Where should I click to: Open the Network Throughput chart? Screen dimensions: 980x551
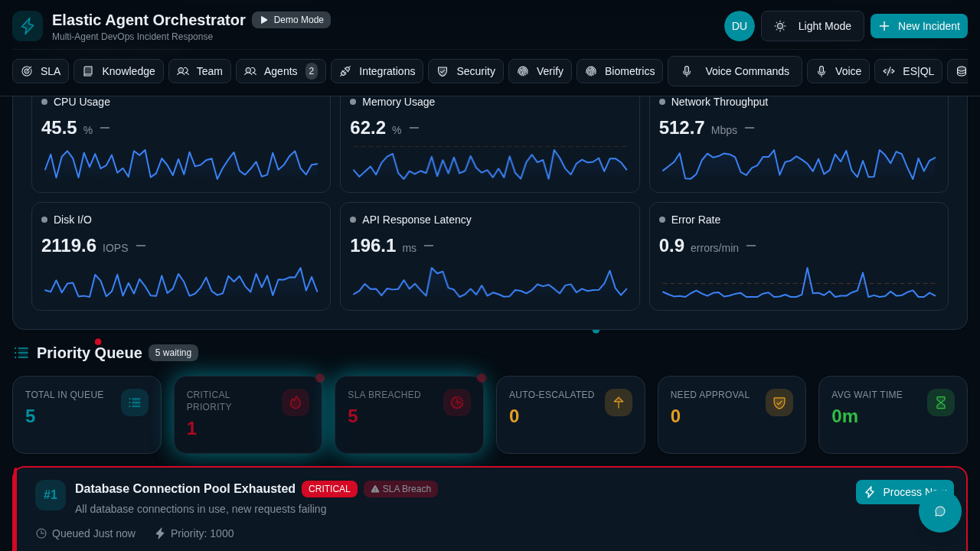(x=799, y=163)
